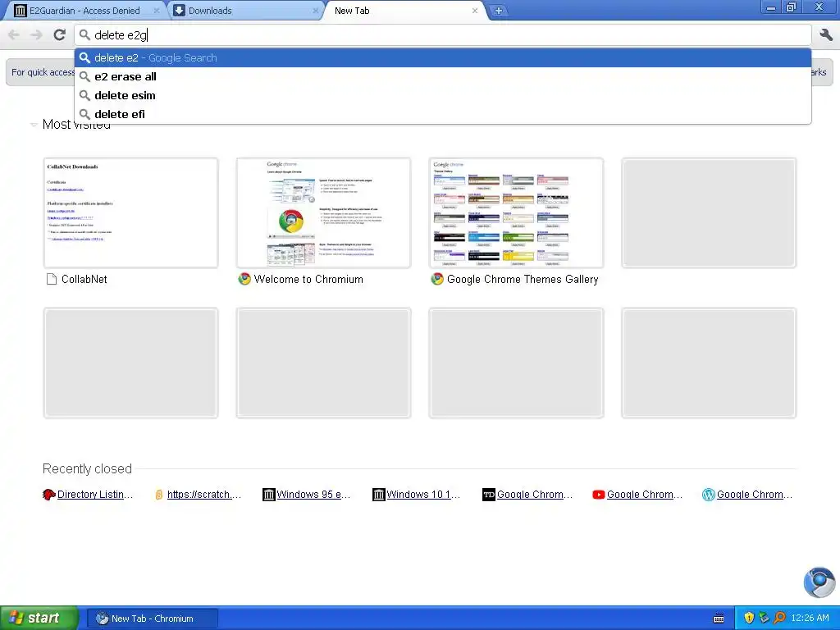
Task: Choose 'delete e2 - Google Search' suggestion
Action: (443, 58)
